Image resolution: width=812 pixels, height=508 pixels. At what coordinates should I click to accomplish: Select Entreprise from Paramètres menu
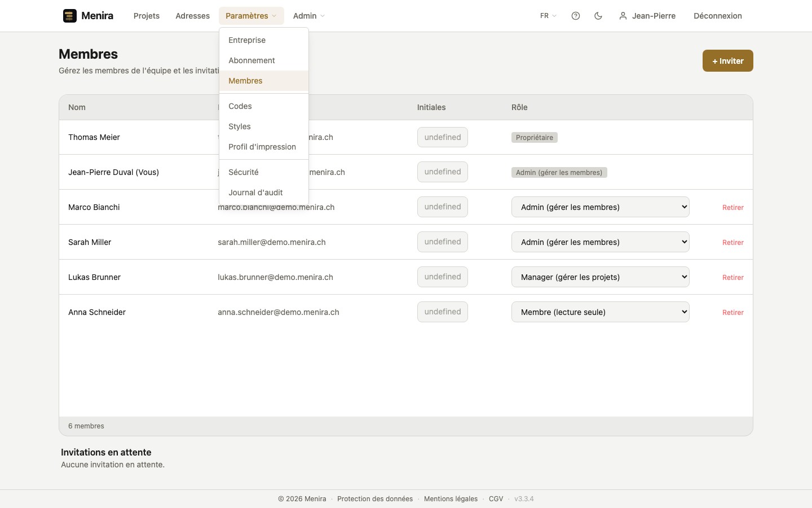(264, 40)
